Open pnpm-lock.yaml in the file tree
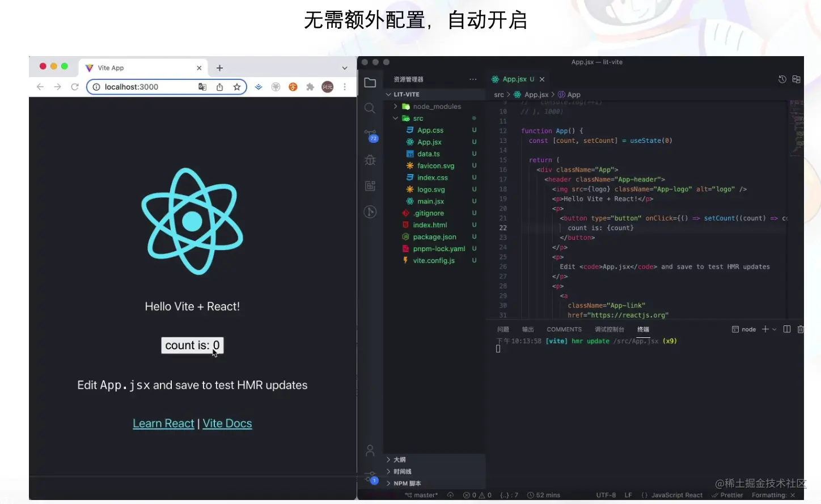 [x=439, y=249]
